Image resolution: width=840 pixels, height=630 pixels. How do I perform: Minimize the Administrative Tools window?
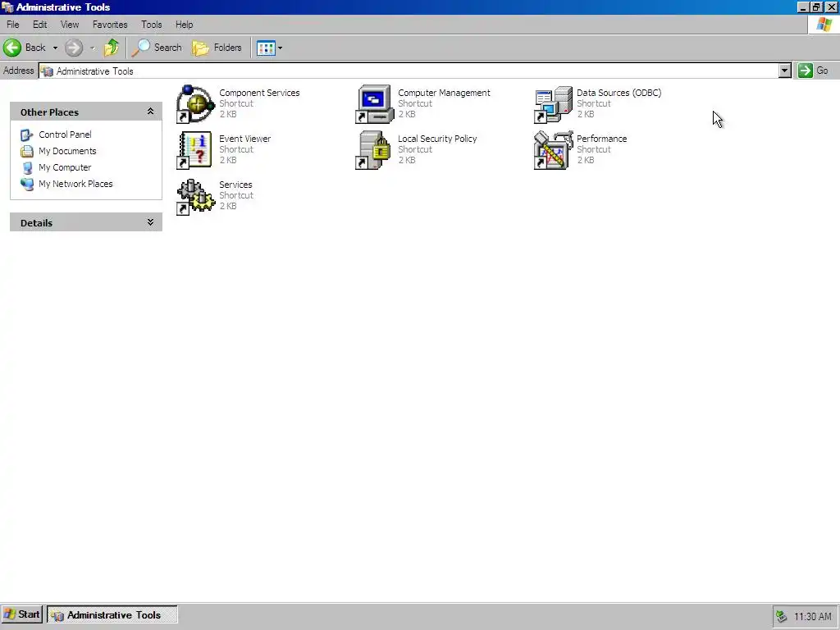point(802,7)
